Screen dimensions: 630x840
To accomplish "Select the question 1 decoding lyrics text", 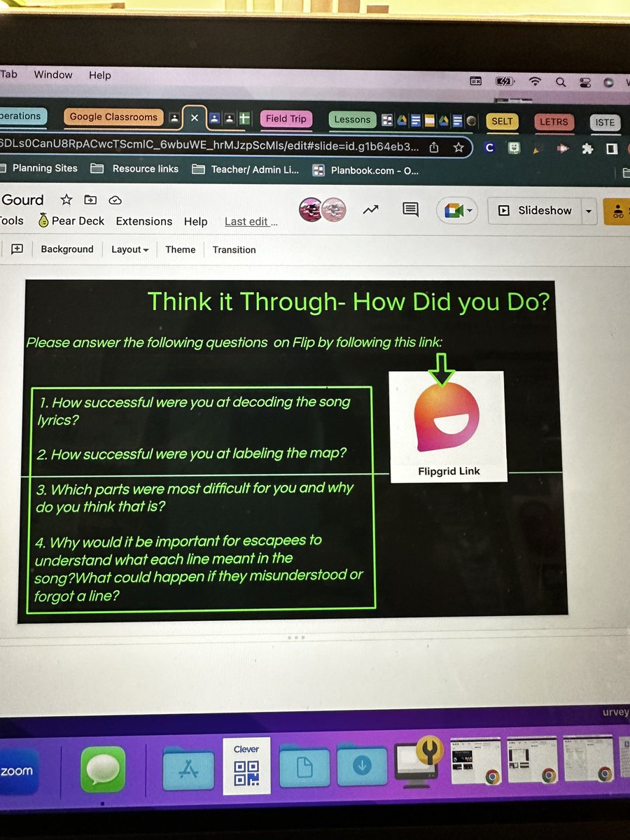I will click(193, 411).
